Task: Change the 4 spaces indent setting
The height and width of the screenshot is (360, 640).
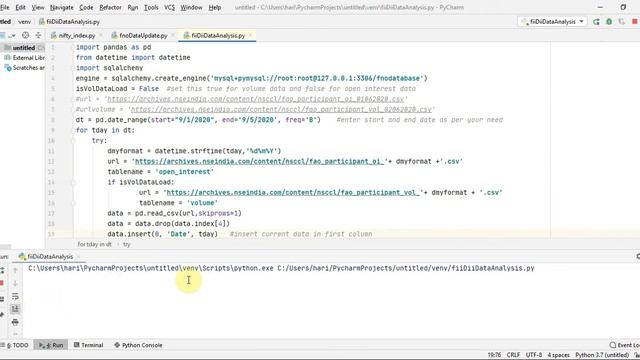Action: coord(558,355)
